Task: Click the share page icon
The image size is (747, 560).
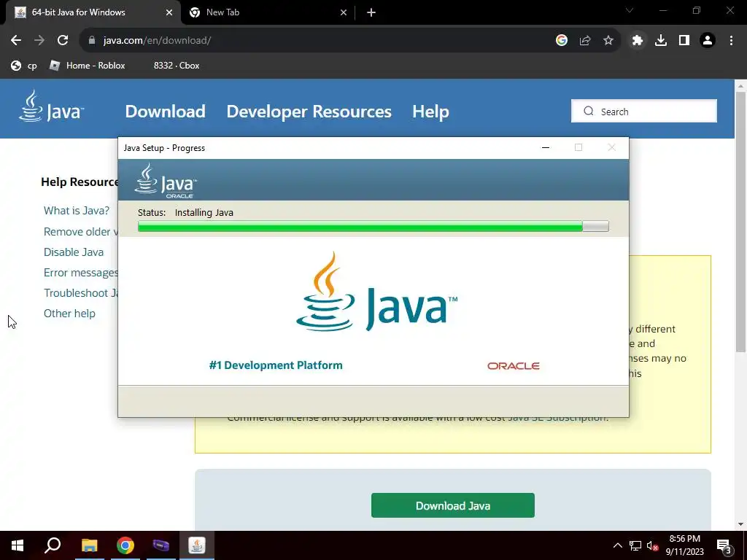Action: (x=585, y=41)
